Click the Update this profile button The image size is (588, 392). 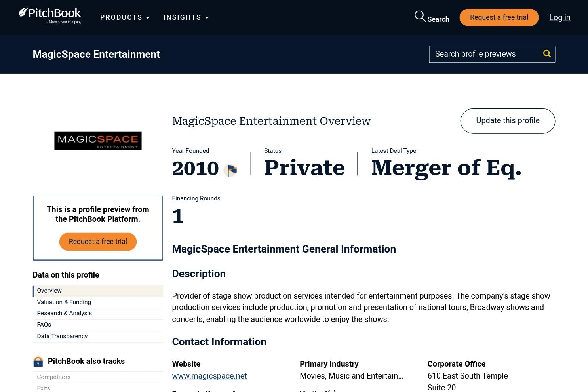[508, 121]
